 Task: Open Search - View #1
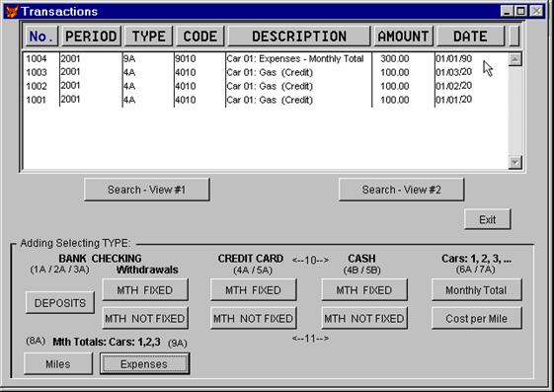coord(147,190)
